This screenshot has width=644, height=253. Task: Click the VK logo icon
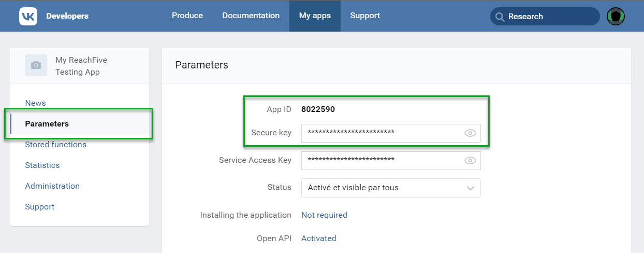(x=28, y=16)
